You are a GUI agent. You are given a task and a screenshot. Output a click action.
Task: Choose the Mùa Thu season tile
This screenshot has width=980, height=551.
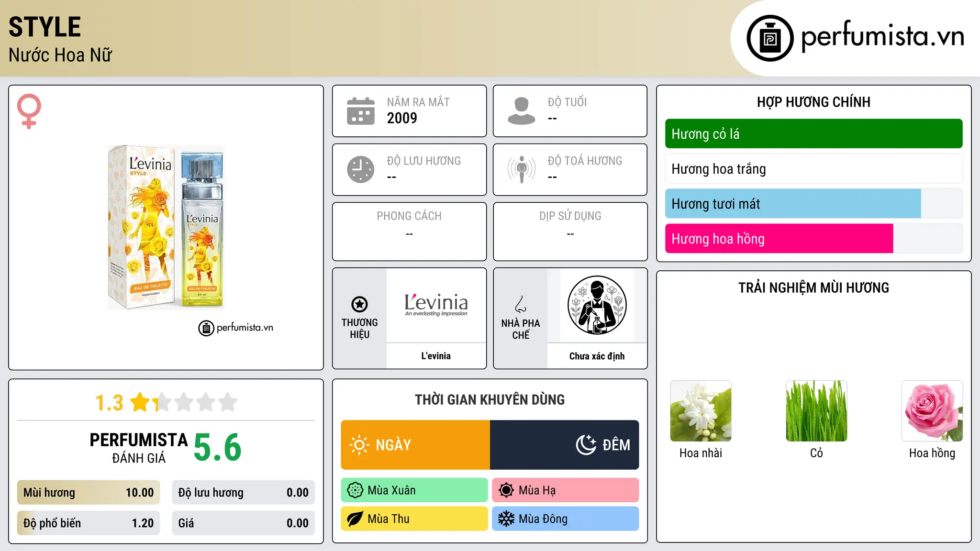pos(414,519)
